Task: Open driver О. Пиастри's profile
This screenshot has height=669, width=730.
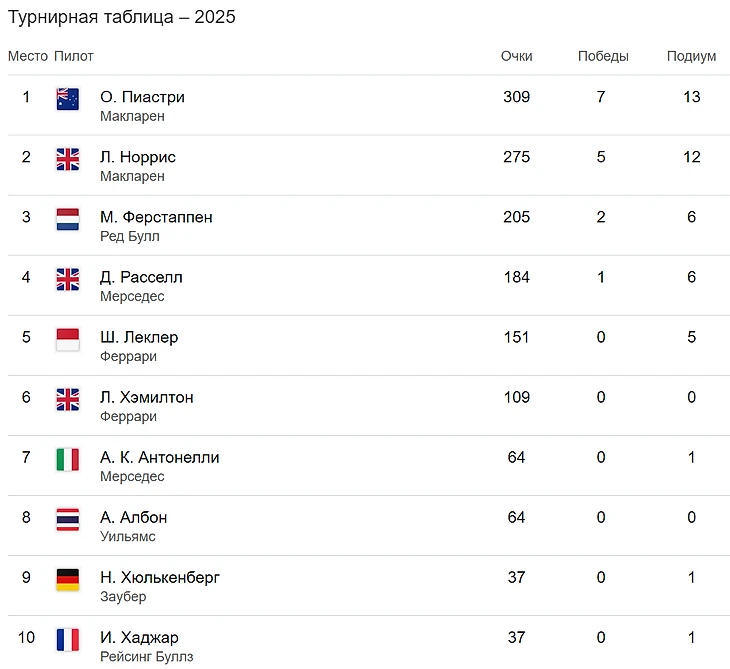Action: tap(142, 97)
